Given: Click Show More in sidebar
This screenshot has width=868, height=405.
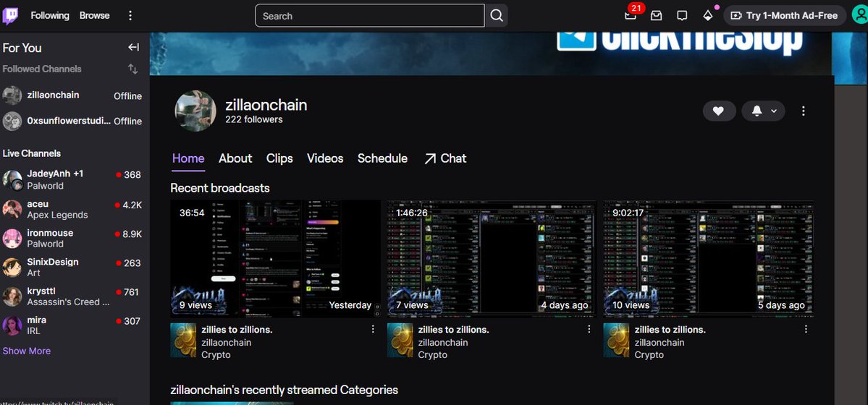Looking at the screenshot, I should click(27, 351).
